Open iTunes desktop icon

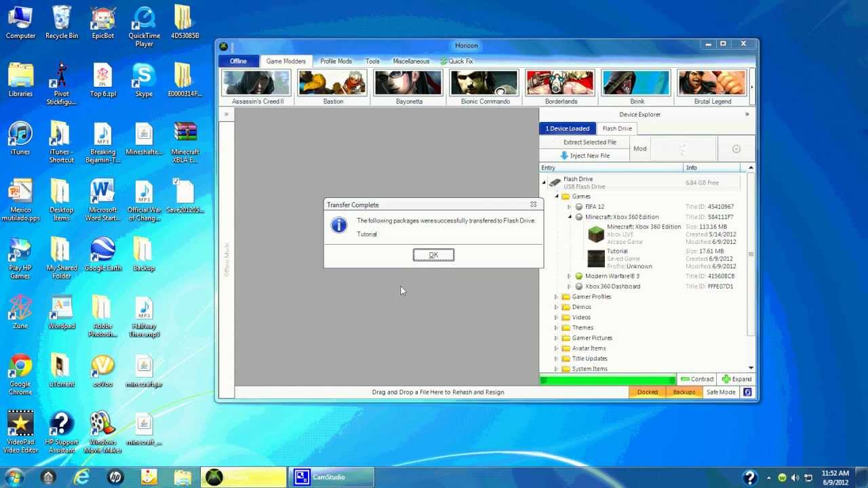tap(20, 140)
